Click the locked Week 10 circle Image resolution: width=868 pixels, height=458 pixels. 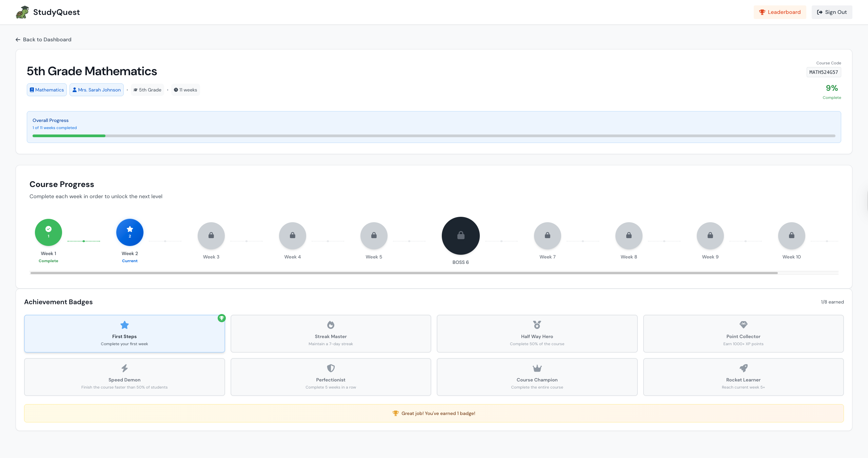pyautogui.click(x=791, y=235)
